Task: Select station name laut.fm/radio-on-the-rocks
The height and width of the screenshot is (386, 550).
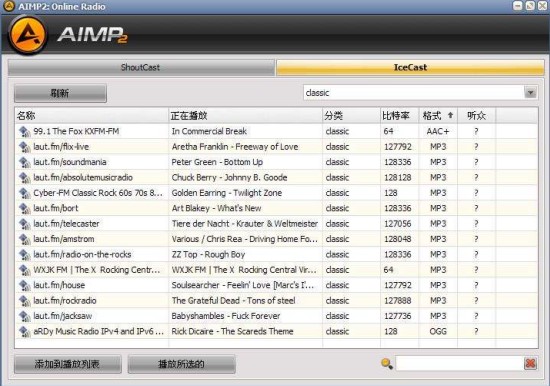Action: 82,254
